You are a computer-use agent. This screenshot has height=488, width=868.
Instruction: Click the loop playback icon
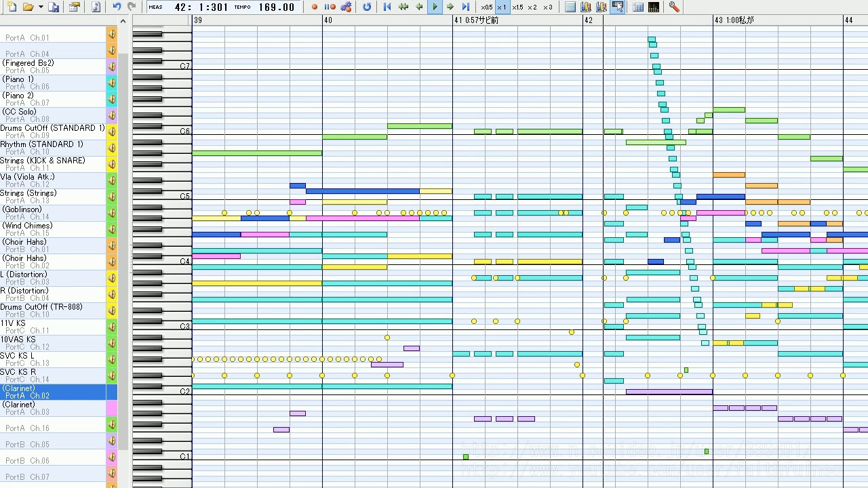click(x=367, y=7)
